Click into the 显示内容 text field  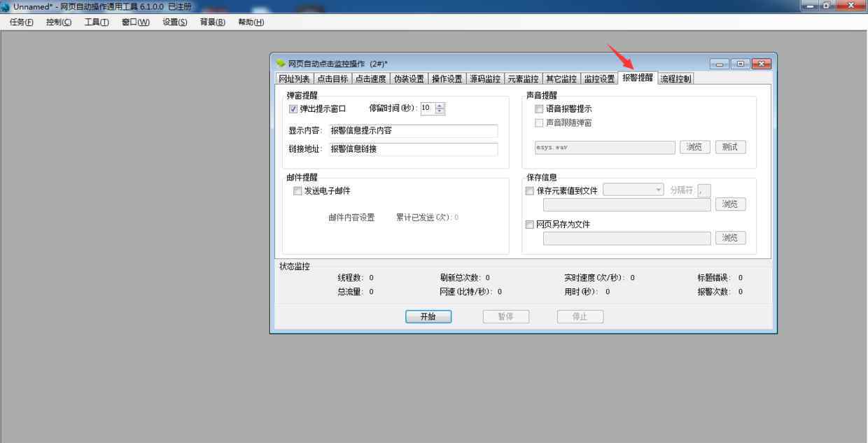click(x=413, y=131)
